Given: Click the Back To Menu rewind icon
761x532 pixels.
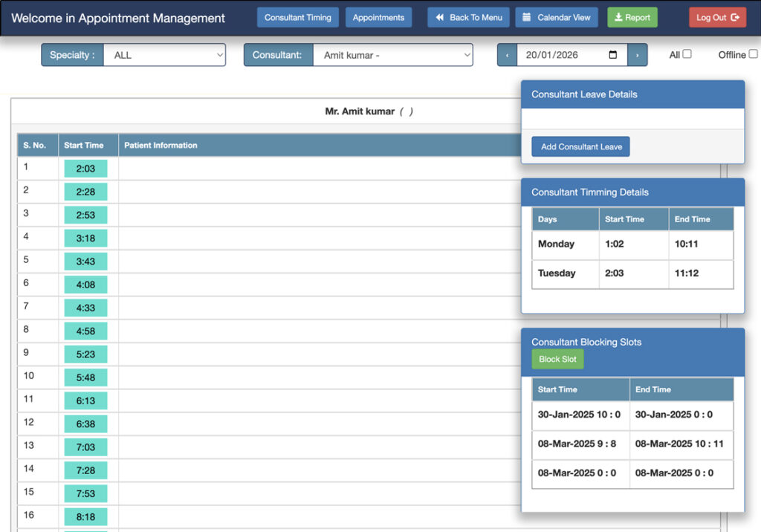Looking at the screenshot, I should point(440,18).
